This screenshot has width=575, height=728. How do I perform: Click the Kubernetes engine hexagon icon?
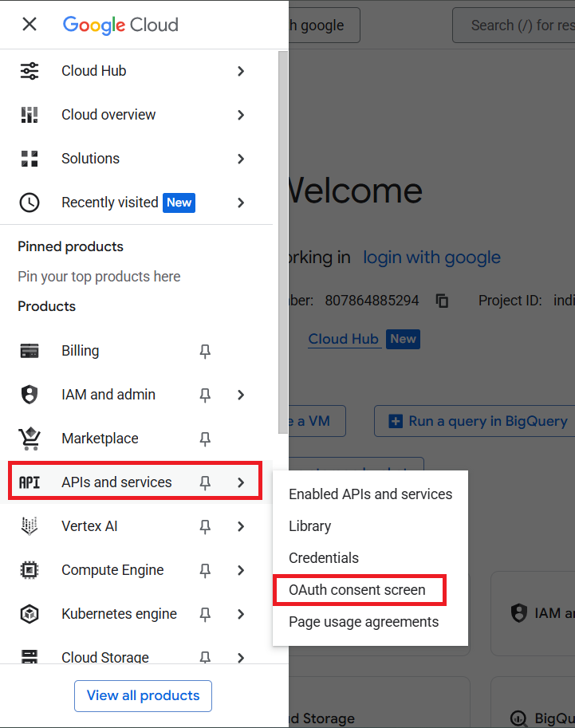(x=30, y=614)
